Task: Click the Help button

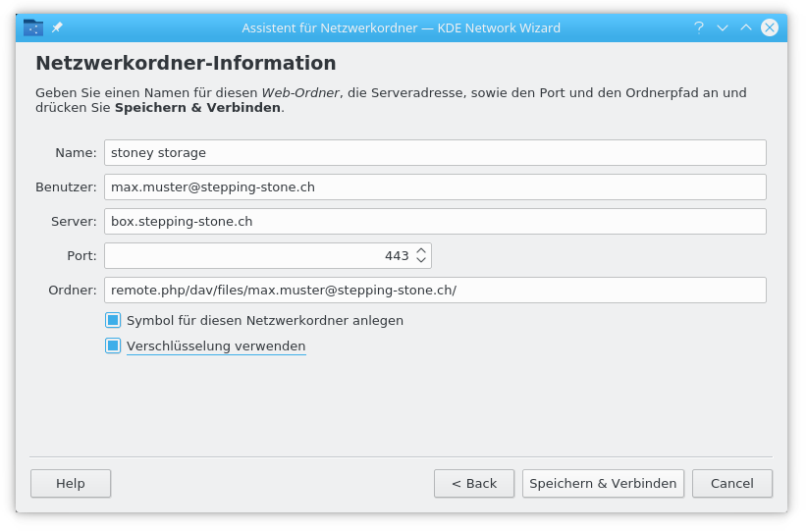Action: pos(71,483)
